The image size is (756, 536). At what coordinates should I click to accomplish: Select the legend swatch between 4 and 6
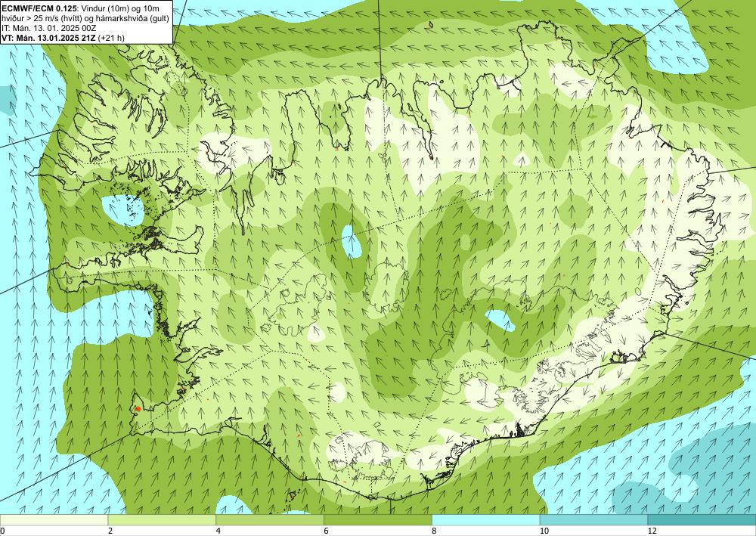(270, 519)
